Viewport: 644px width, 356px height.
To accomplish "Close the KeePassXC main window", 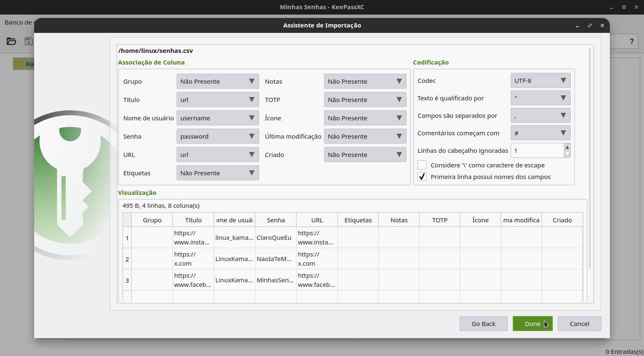I will pos(637,7).
